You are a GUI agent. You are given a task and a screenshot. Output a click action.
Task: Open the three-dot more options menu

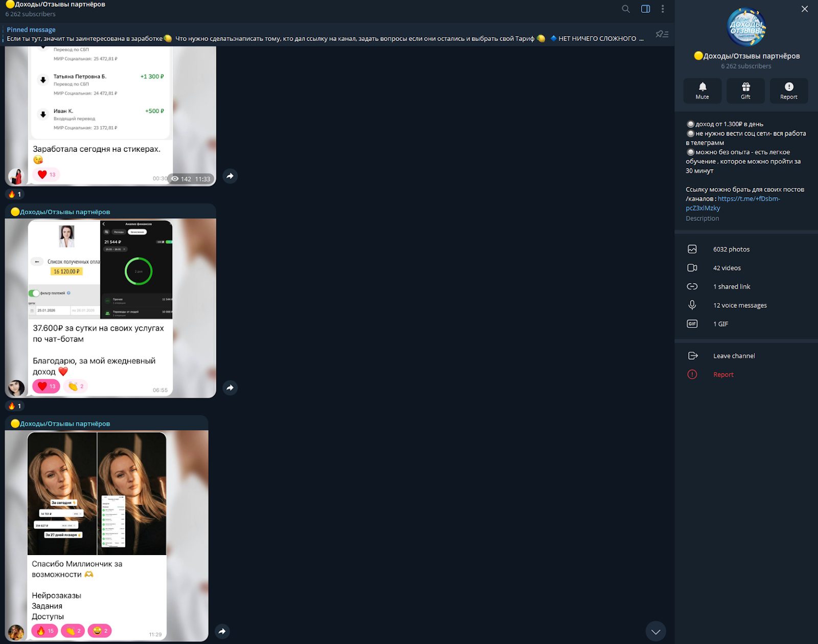click(x=663, y=9)
